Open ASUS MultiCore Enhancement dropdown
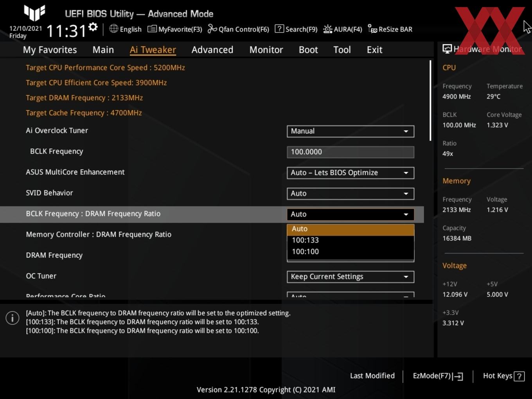The image size is (532, 399). point(350,173)
